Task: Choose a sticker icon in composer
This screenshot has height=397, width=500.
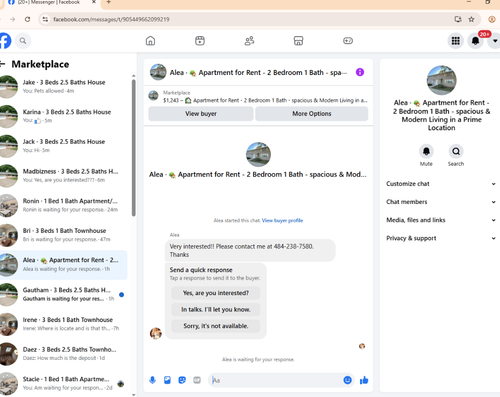Action: tap(182, 380)
